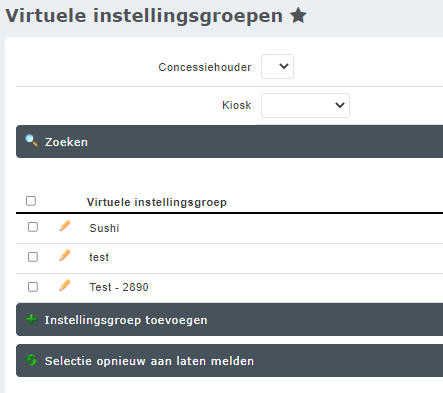Open the Concessiehouder dropdown
The height and width of the screenshot is (393, 443).
coord(277,67)
